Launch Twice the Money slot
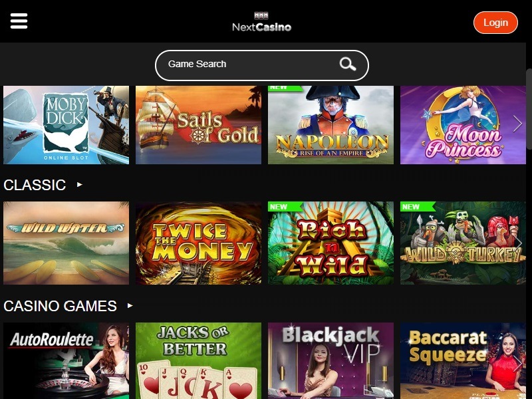The image size is (532, 399). [198, 243]
